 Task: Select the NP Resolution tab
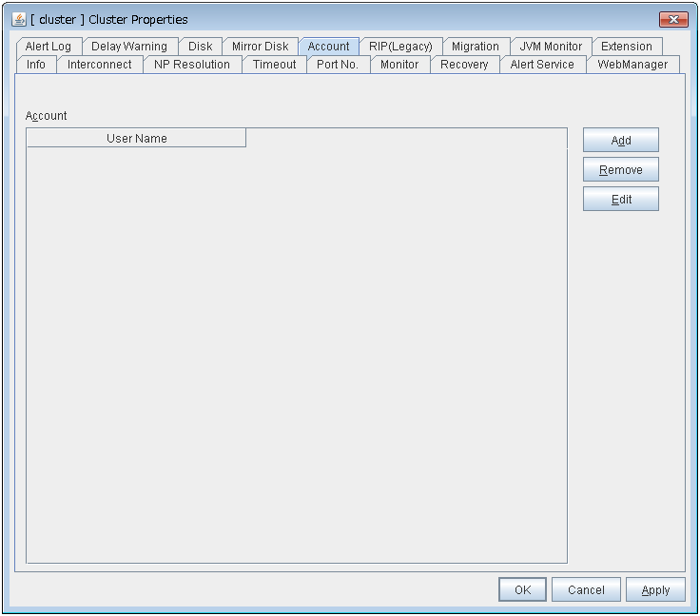pos(192,65)
